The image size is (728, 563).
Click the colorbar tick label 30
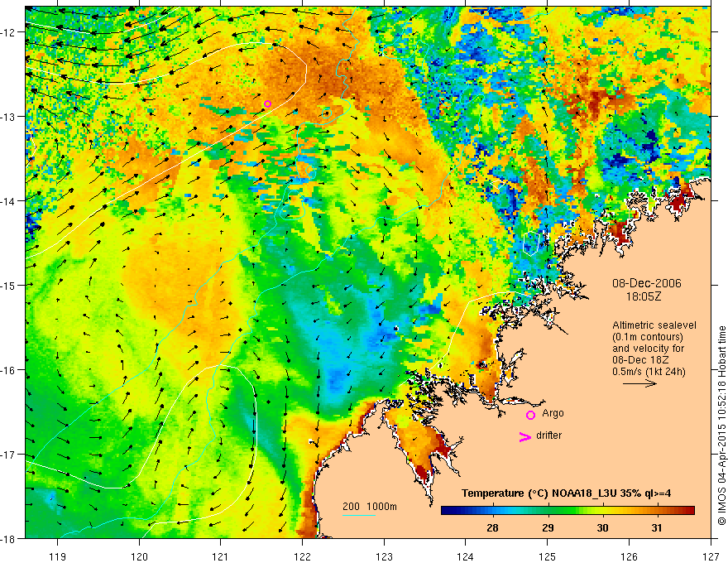point(602,527)
